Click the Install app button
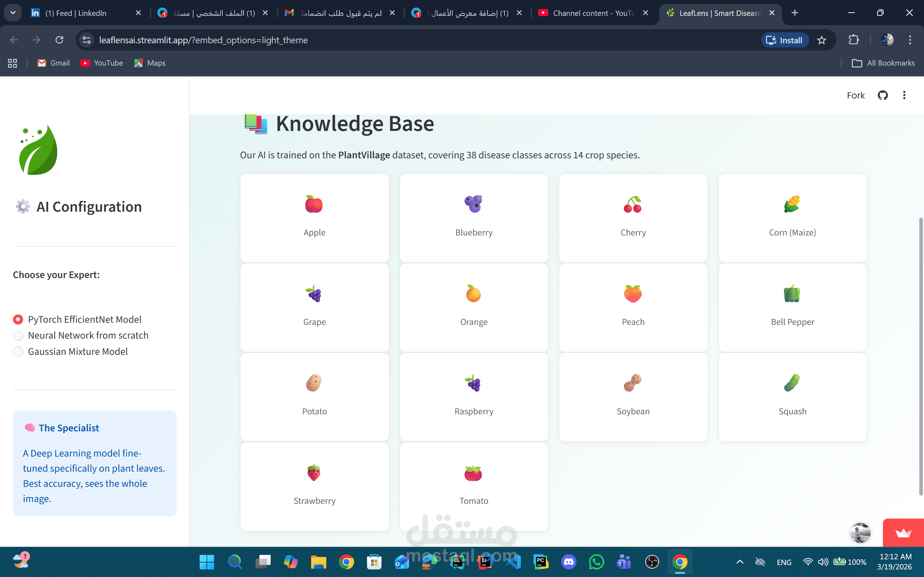 tap(785, 40)
